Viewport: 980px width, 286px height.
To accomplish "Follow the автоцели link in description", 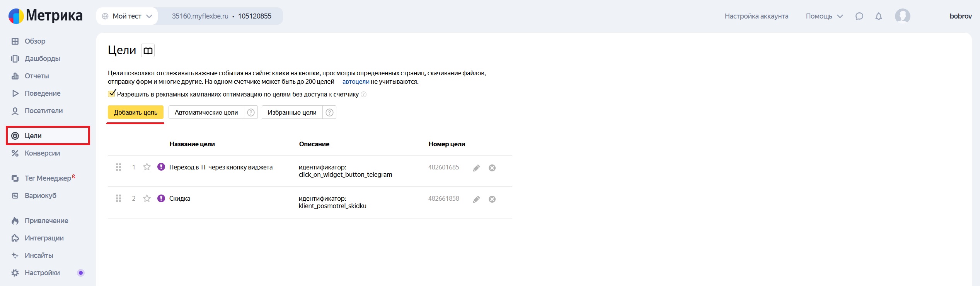I will 356,82.
